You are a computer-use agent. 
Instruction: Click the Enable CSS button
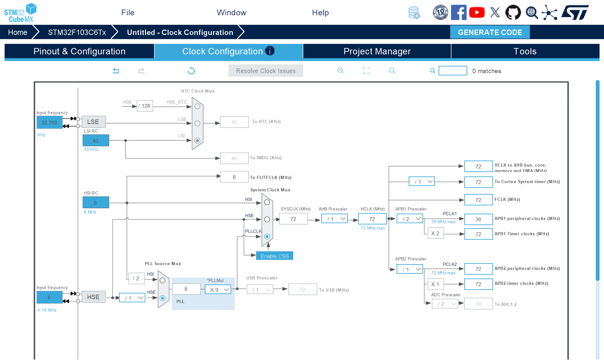[x=274, y=256]
